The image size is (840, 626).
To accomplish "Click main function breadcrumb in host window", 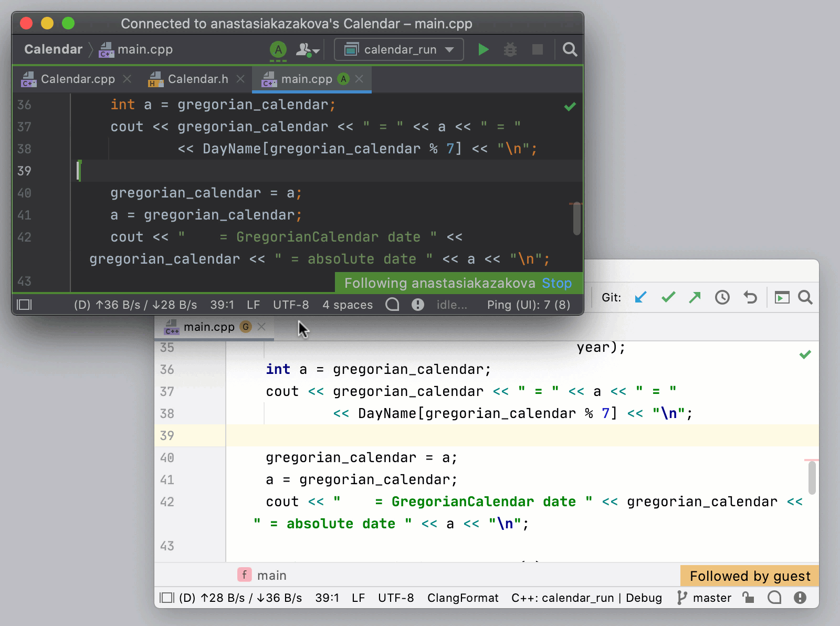I will click(x=262, y=575).
